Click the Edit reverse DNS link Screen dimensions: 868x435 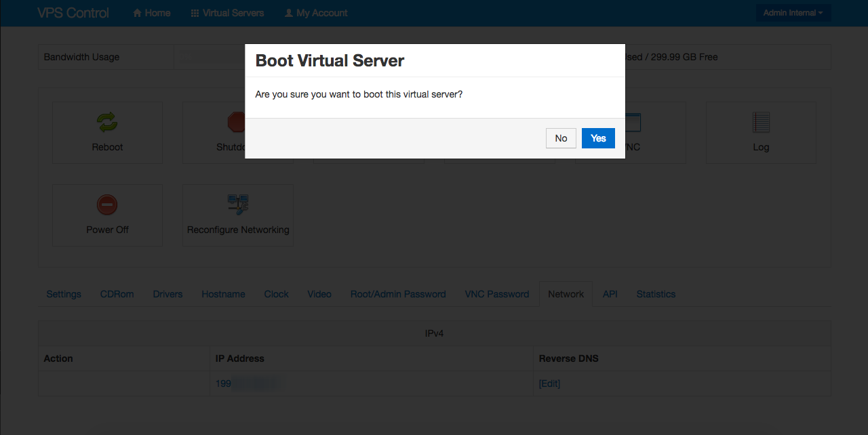pos(549,384)
